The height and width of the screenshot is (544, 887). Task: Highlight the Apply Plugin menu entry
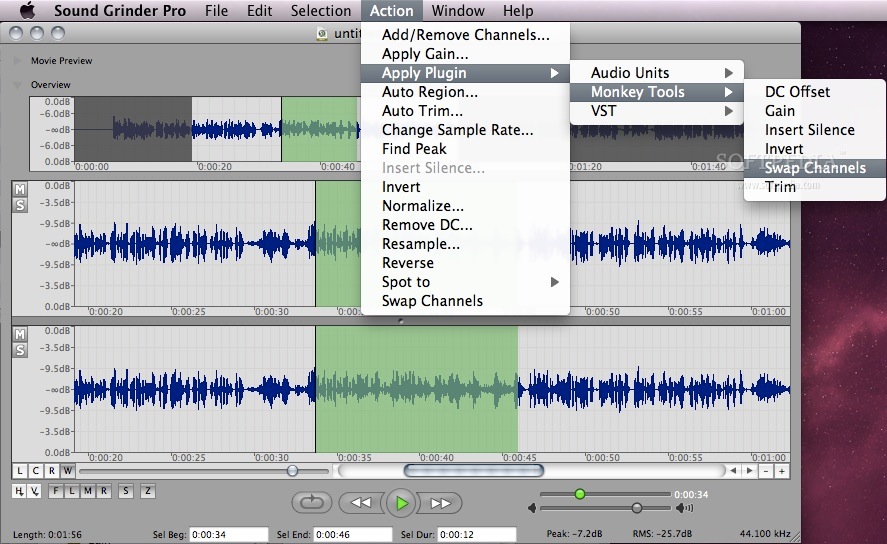click(465, 72)
